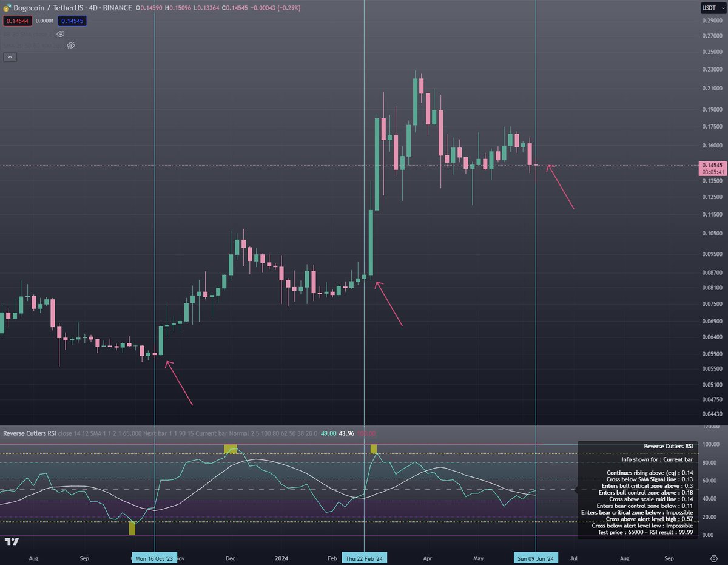Select the Thu 22 Feb '24 date marker
The width and height of the screenshot is (728, 565).
click(x=363, y=558)
